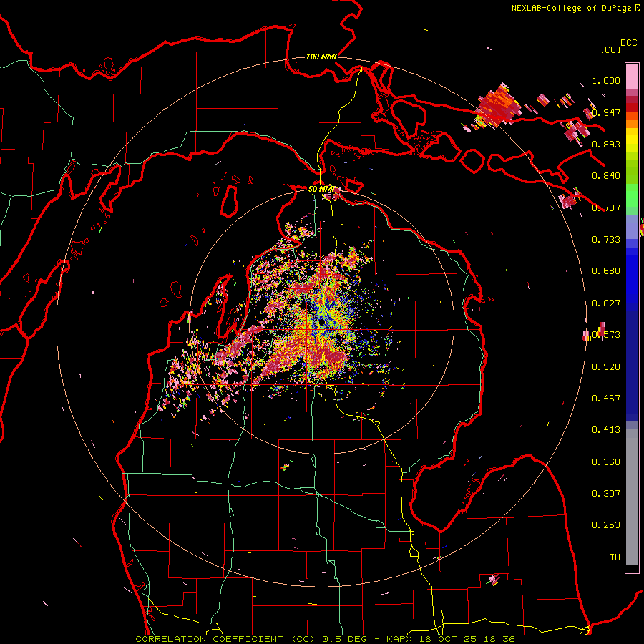Click the 18:36 timestamp in caption
The height and width of the screenshot is (644, 644).
tap(501, 639)
